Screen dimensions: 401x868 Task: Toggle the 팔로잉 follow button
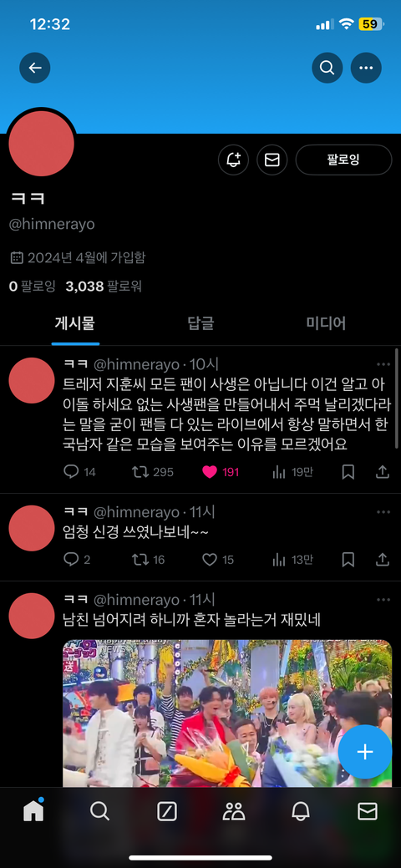(343, 160)
